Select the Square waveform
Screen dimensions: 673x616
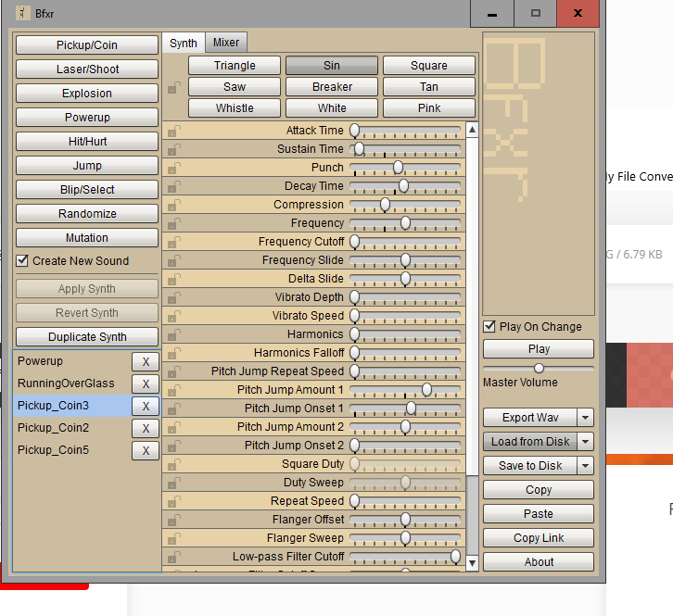428,66
